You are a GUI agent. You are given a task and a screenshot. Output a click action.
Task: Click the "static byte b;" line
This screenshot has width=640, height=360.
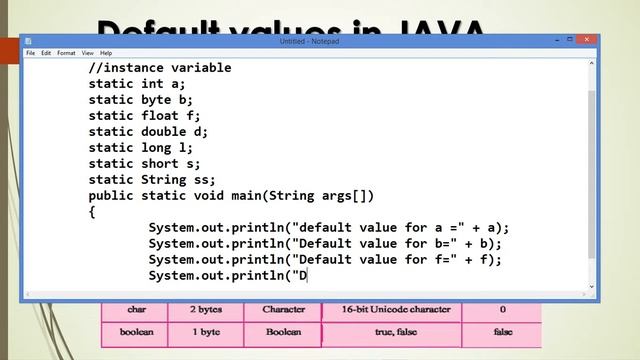click(x=140, y=100)
